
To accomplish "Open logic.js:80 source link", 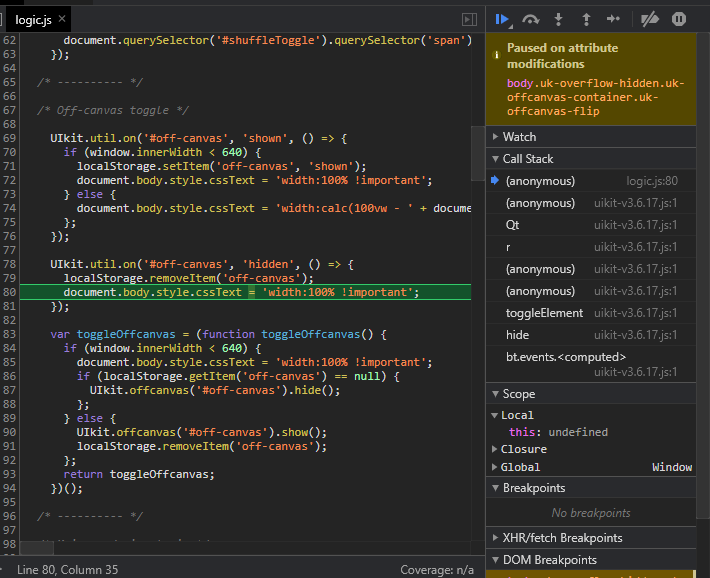I will pyautogui.click(x=652, y=181).
